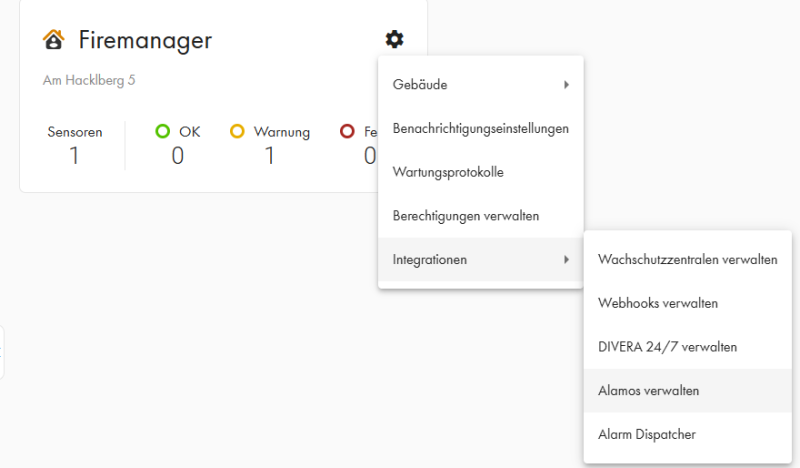Image resolution: width=800 pixels, height=468 pixels.
Task: Select the Integrationen menu item
Action: point(430,260)
